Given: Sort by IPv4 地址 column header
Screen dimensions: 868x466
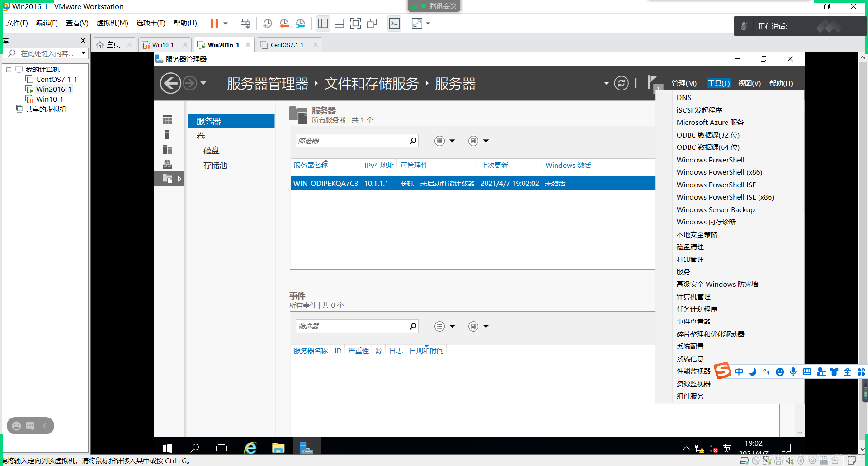Looking at the screenshot, I should pos(379,166).
